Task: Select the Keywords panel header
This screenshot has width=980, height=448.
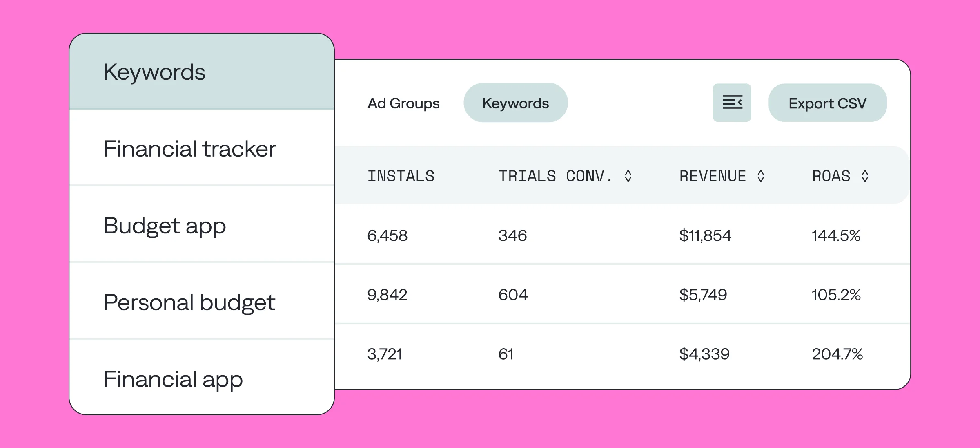Action: tap(155, 72)
